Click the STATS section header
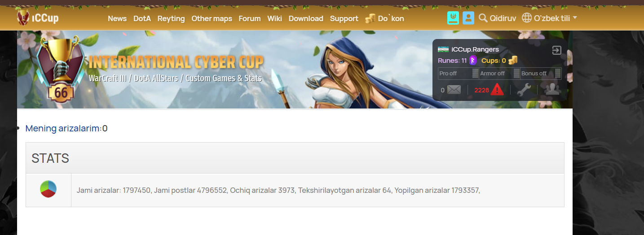The height and width of the screenshot is (235, 644). 50,158
